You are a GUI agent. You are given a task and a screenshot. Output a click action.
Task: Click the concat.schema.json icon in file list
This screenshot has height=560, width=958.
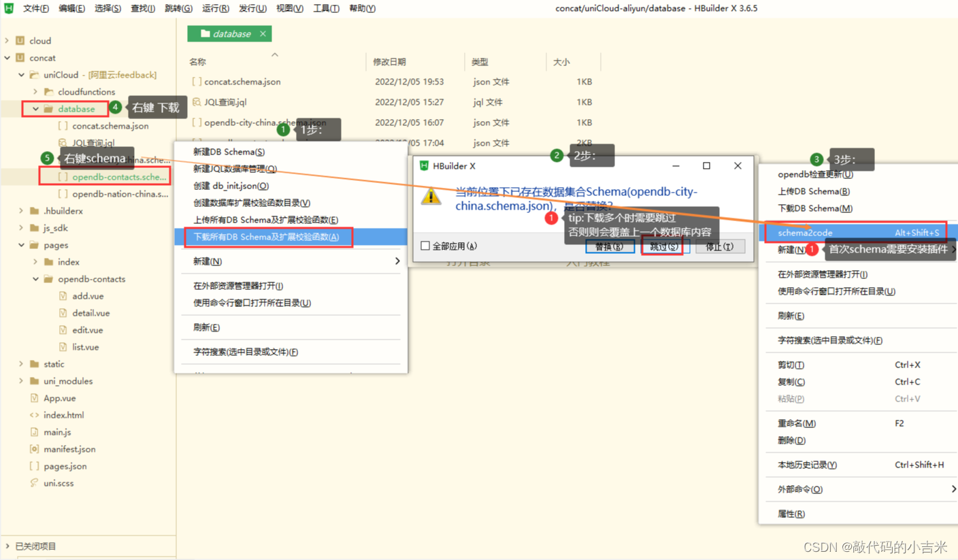pyautogui.click(x=197, y=82)
